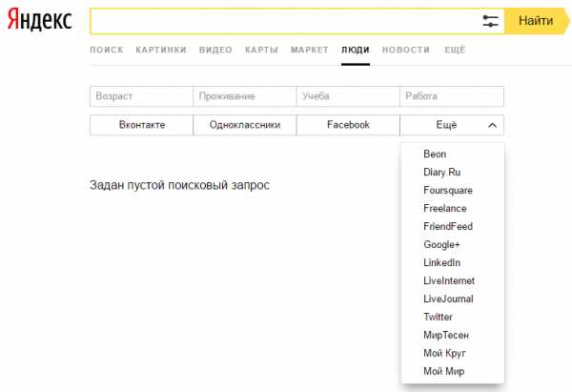Select Foursquare in the dropdown list
The height and width of the screenshot is (392, 572).
coord(448,190)
